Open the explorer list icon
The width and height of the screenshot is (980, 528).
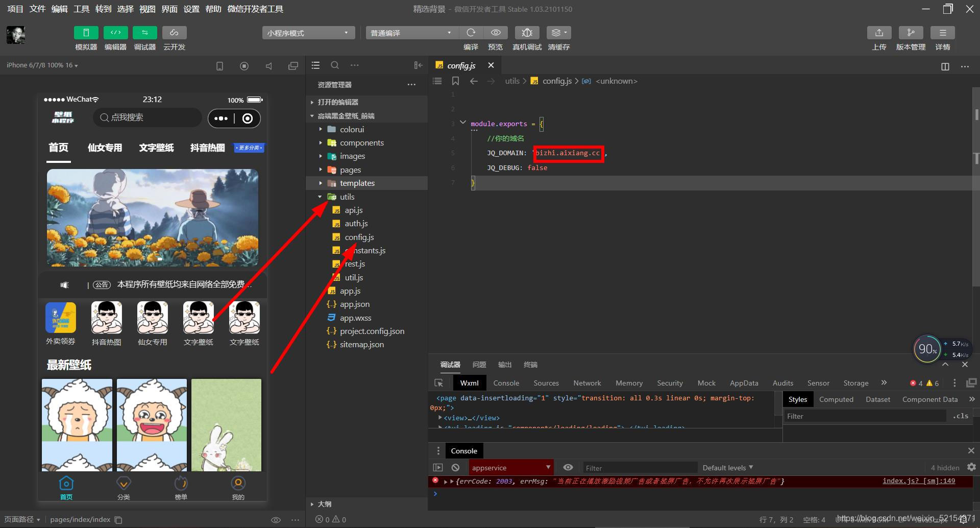coord(315,65)
